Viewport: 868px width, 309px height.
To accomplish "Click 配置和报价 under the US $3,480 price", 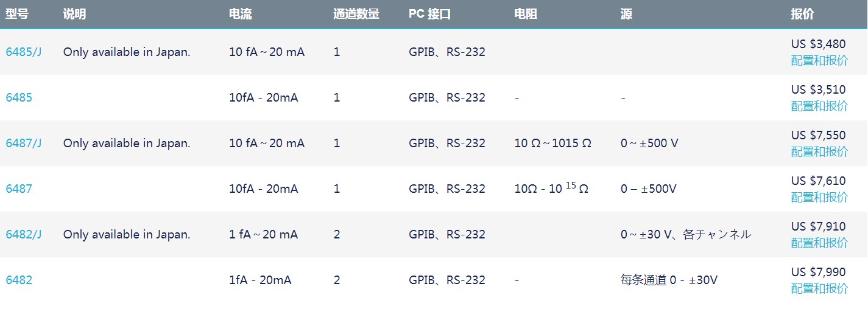I will click(819, 60).
